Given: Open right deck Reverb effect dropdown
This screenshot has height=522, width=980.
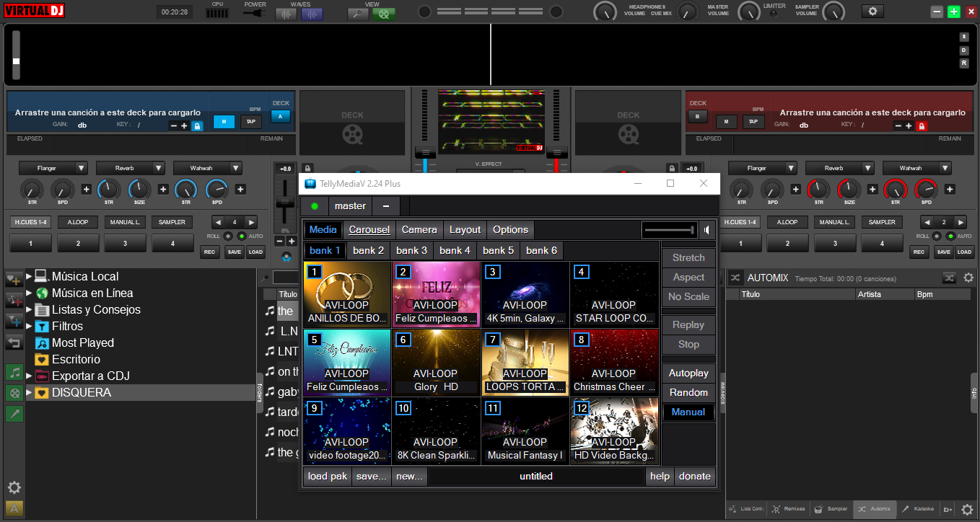Looking at the screenshot, I should pyautogui.click(x=839, y=168).
